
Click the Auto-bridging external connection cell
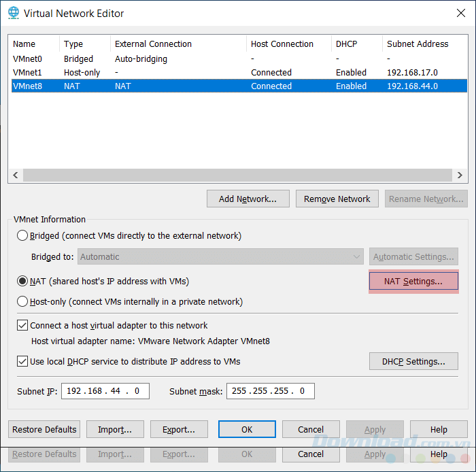(x=141, y=59)
